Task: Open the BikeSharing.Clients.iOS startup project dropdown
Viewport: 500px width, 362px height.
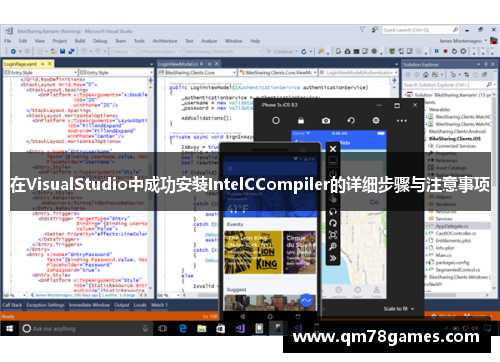Action: coord(224,52)
